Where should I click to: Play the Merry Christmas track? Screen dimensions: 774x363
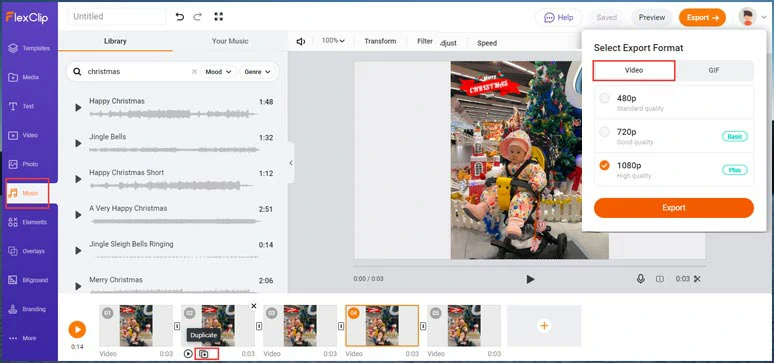(x=78, y=286)
